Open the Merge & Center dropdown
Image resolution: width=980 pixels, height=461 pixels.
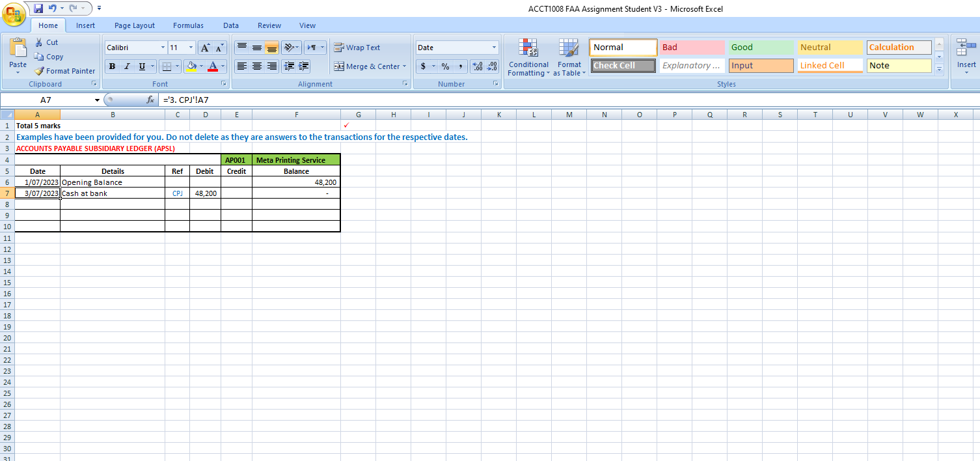(x=404, y=66)
